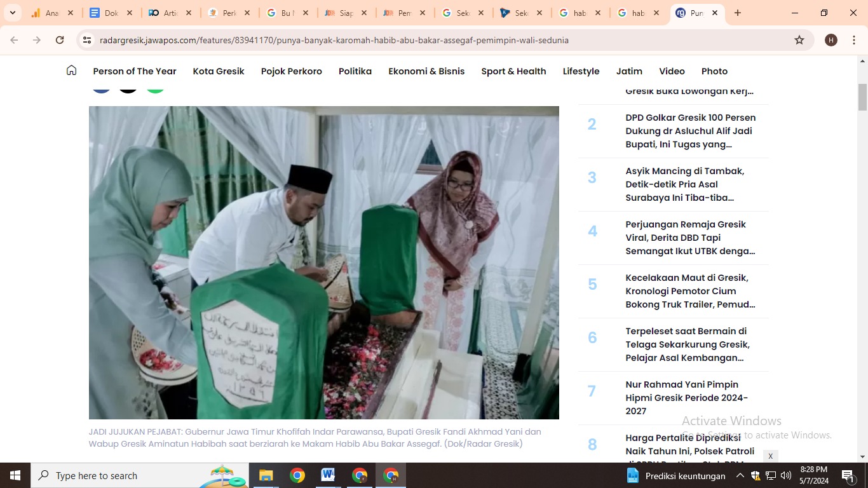Viewport: 868px width, 488px height.
Task: Bookmark this page with the star icon
Action: 799,39
